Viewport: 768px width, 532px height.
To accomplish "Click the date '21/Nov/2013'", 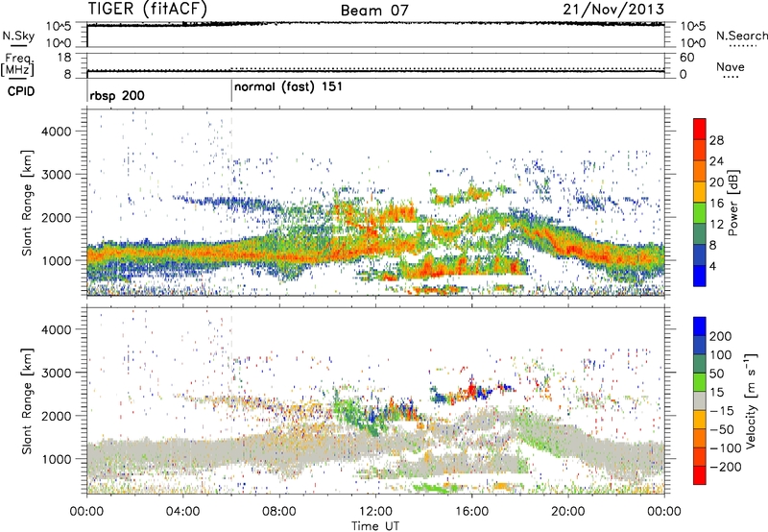I will coord(613,9).
